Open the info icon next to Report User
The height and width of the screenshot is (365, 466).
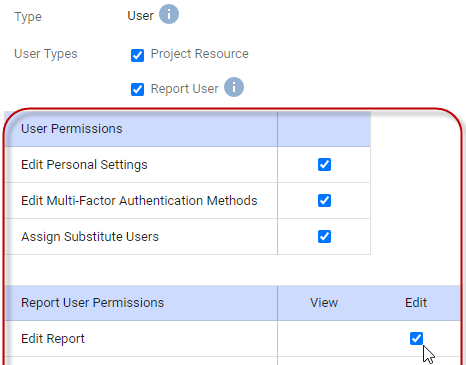click(x=234, y=87)
